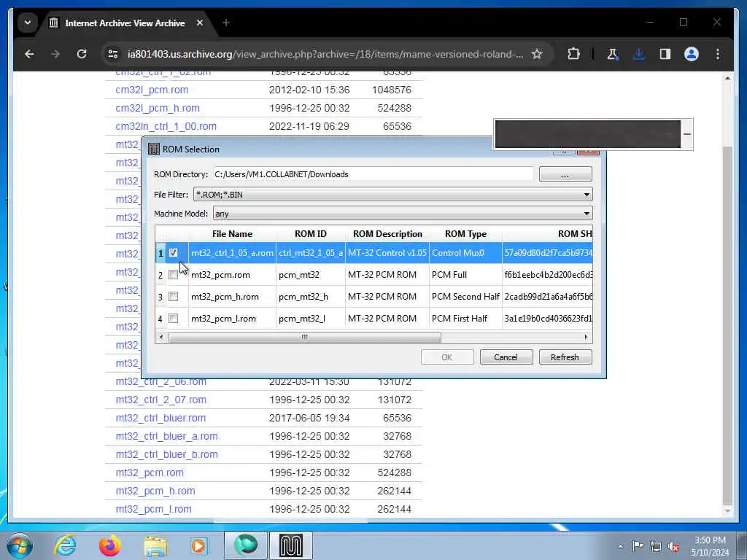The image size is (747, 560).
Task: Select the Internet Archive: View Archive tab
Action: [x=126, y=23]
